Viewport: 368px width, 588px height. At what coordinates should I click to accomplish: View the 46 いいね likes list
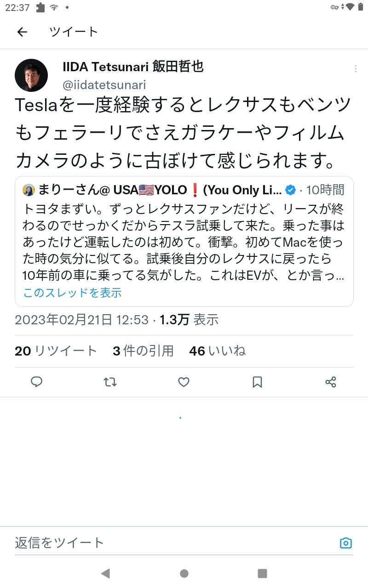[218, 351]
